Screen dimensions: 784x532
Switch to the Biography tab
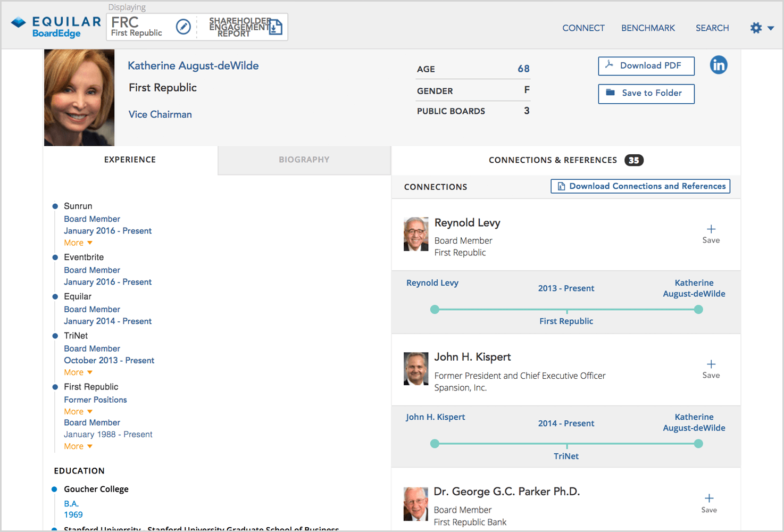pos(304,160)
